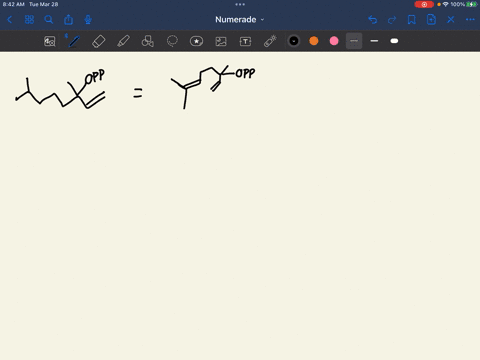
Task: Undo the last stroke
Action: pos(373,20)
